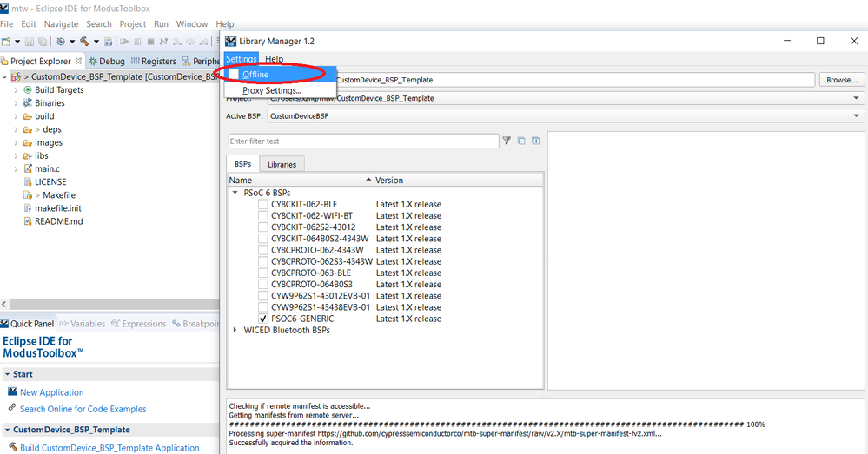This screenshot has width=868, height=454.
Task: Click the Step Into icon
Action: (x=177, y=42)
